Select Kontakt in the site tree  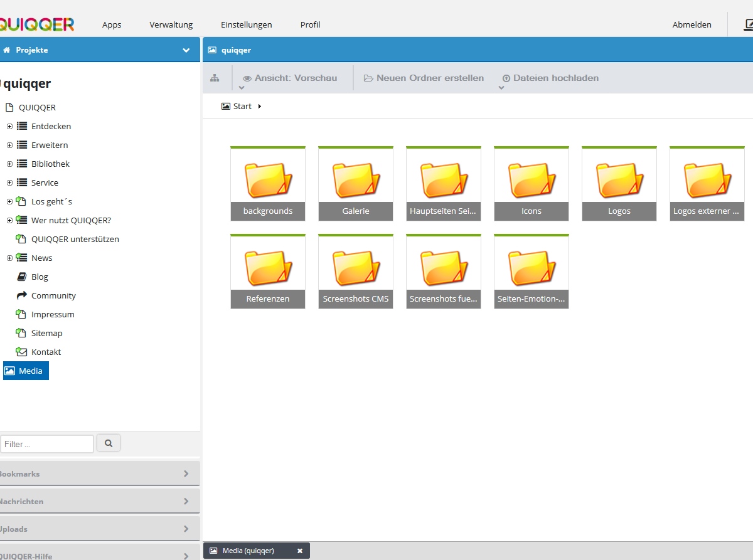coord(46,352)
